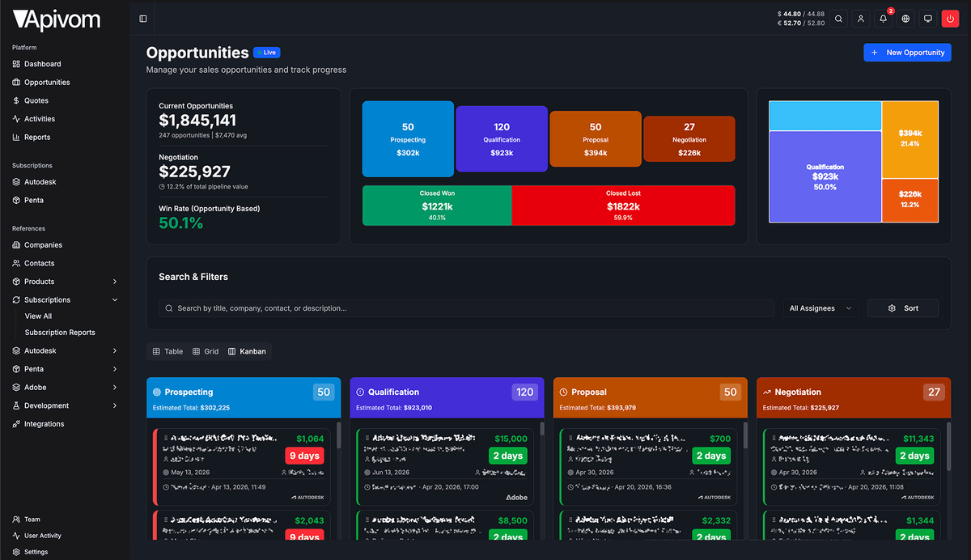Open notifications bell with badge 2

point(884,19)
